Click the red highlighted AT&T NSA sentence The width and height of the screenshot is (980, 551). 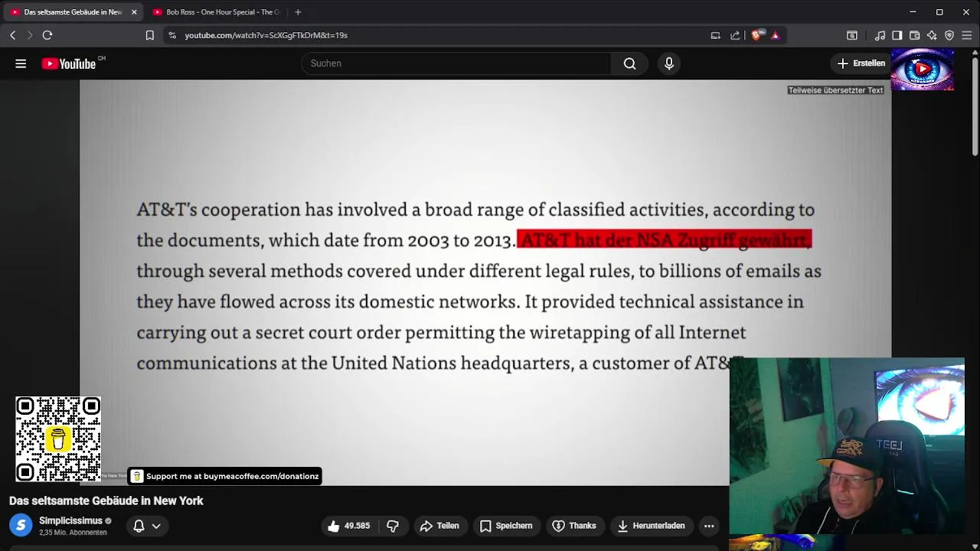[x=664, y=240]
